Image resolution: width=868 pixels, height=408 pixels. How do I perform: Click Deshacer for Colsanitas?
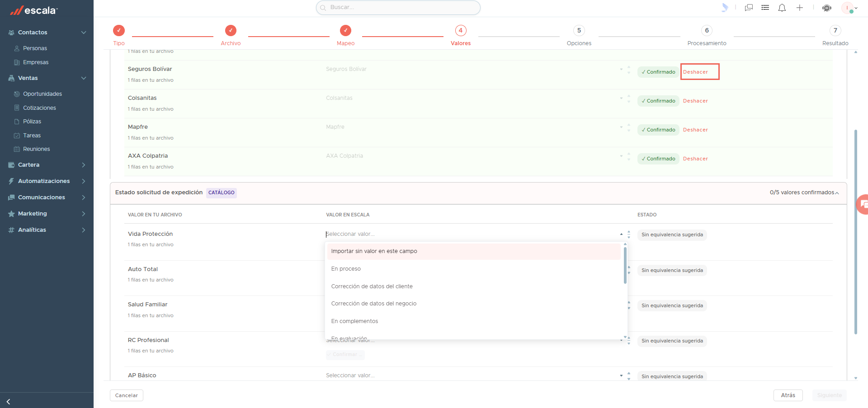click(695, 101)
